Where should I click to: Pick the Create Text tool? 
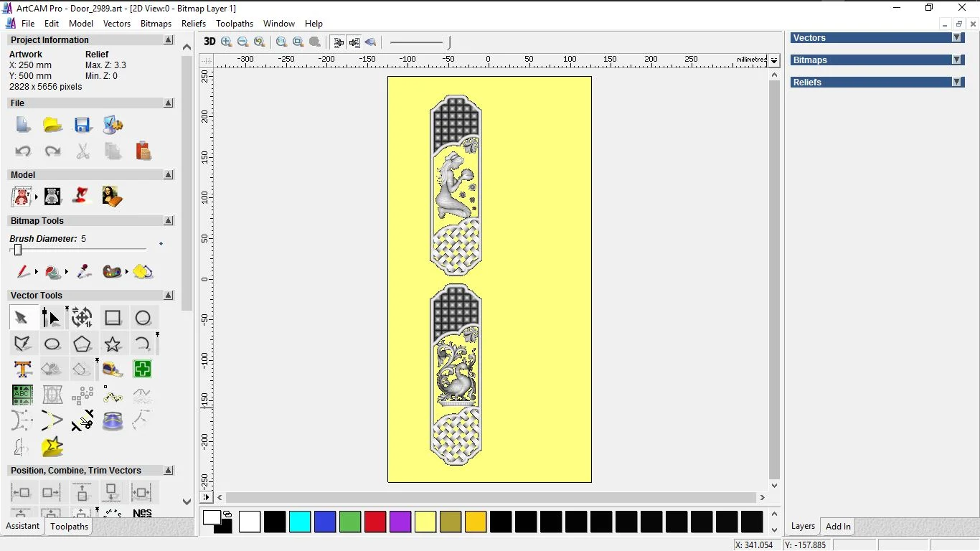(x=23, y=369)
